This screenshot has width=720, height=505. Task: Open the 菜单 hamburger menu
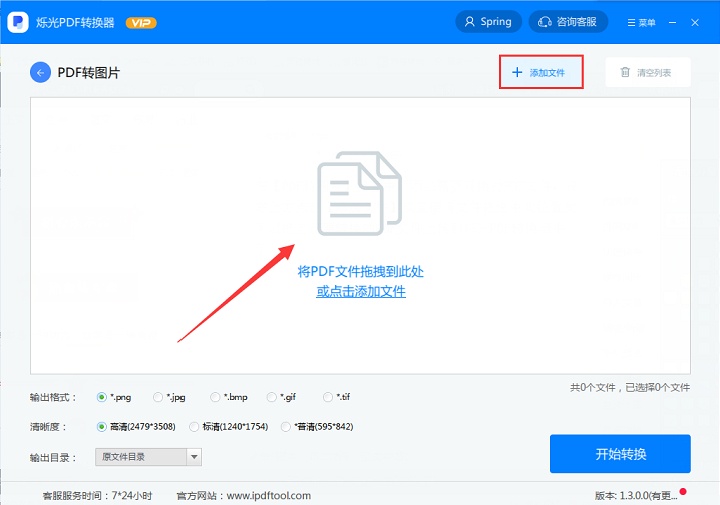[x=641, y=22]
